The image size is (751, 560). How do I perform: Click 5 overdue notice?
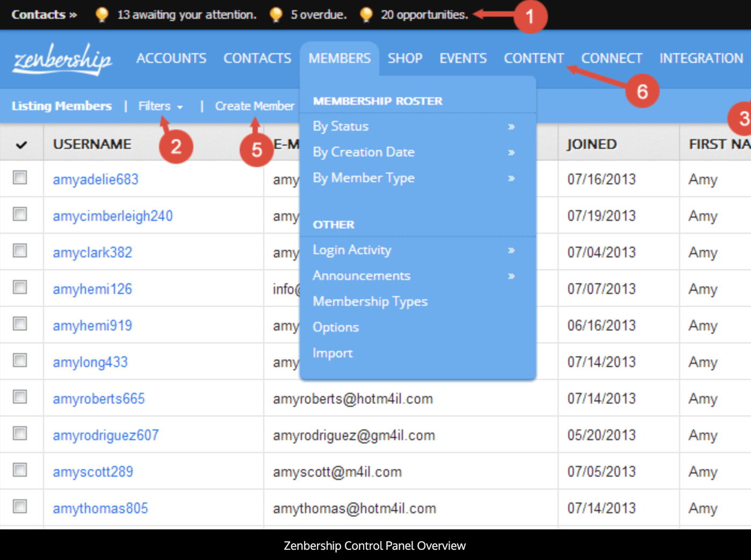[318, 15]
